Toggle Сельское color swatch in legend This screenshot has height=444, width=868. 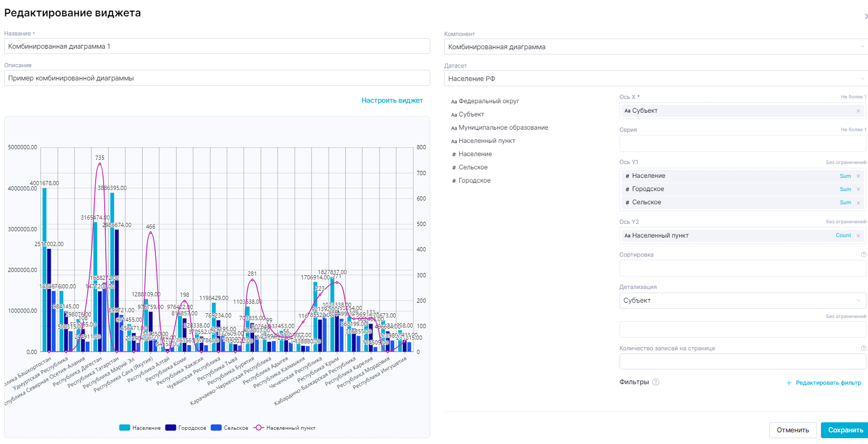[216, 428]
